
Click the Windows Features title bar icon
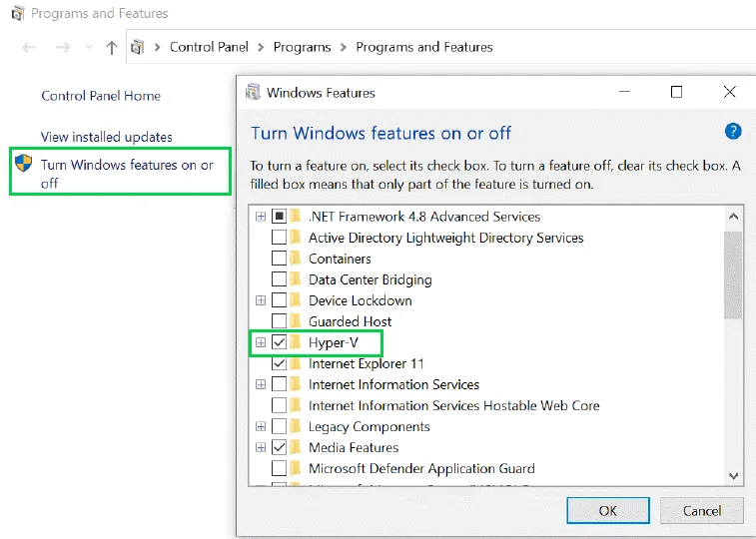coord(253,92)
